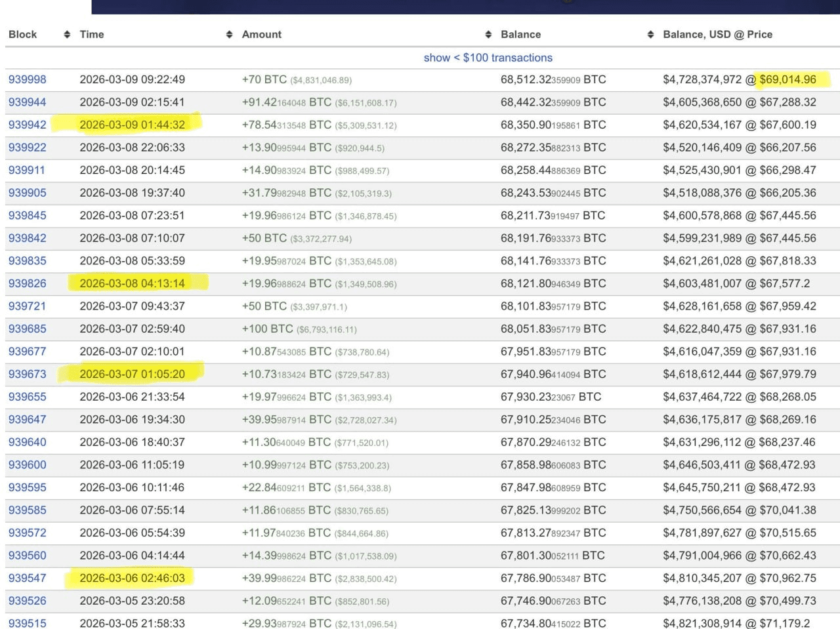Go to block 939826
This screenshot has width=840, height=629.
tap(28, 283)
